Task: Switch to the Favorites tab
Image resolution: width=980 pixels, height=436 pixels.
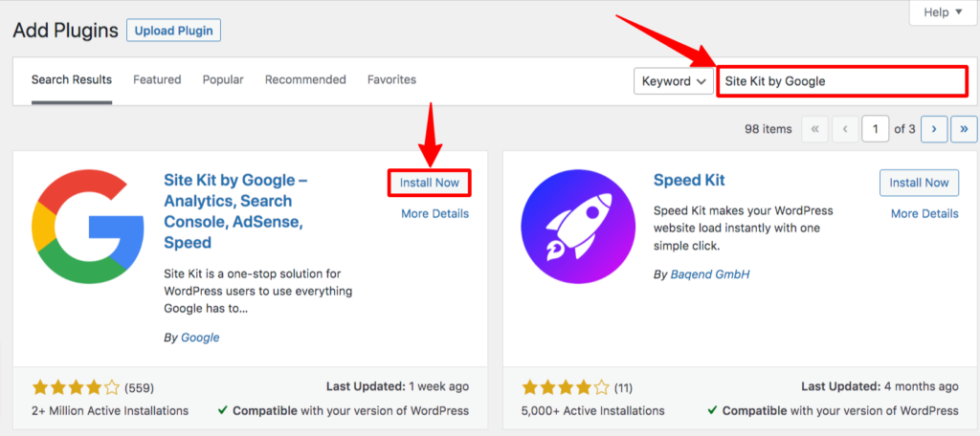Action: pyautogui.click(x=391, y=80)
